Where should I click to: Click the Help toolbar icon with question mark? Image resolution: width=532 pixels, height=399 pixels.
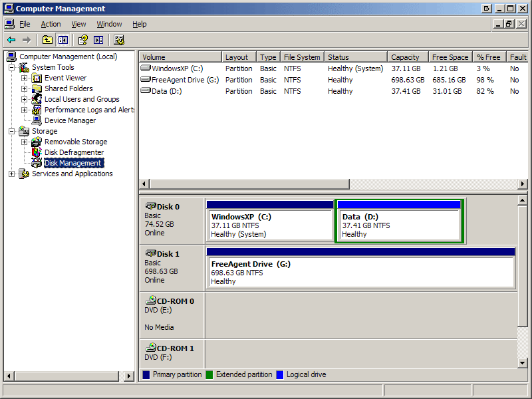(83, 40)
